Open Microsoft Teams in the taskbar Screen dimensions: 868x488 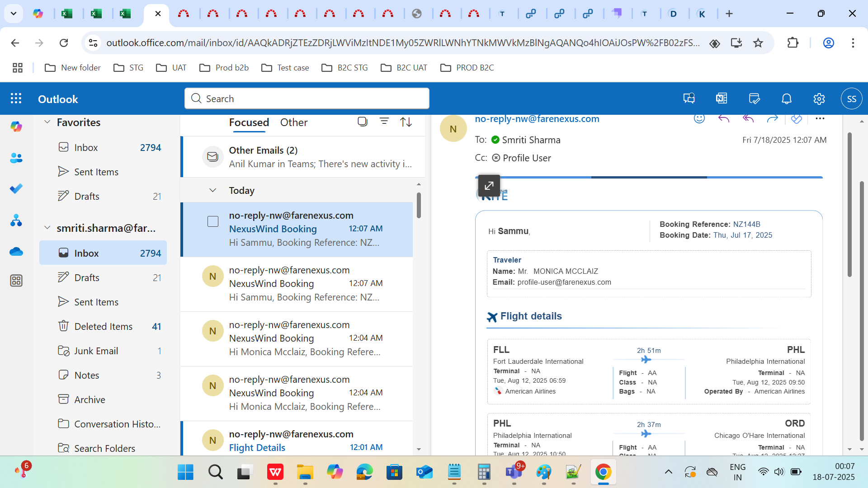click(x=514, y=472)
